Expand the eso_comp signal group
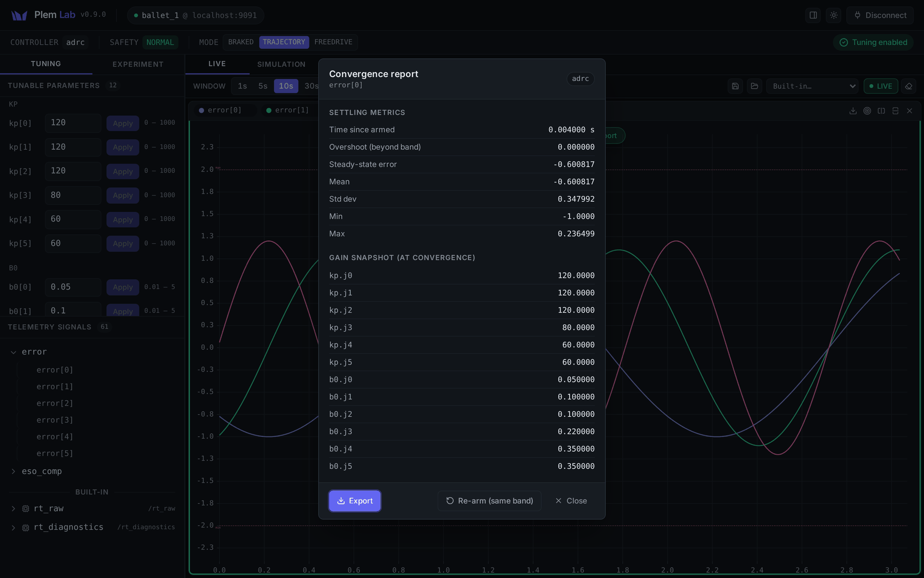Image resolution: width=924 pixels, height=578 pixels. coord(13,472)
